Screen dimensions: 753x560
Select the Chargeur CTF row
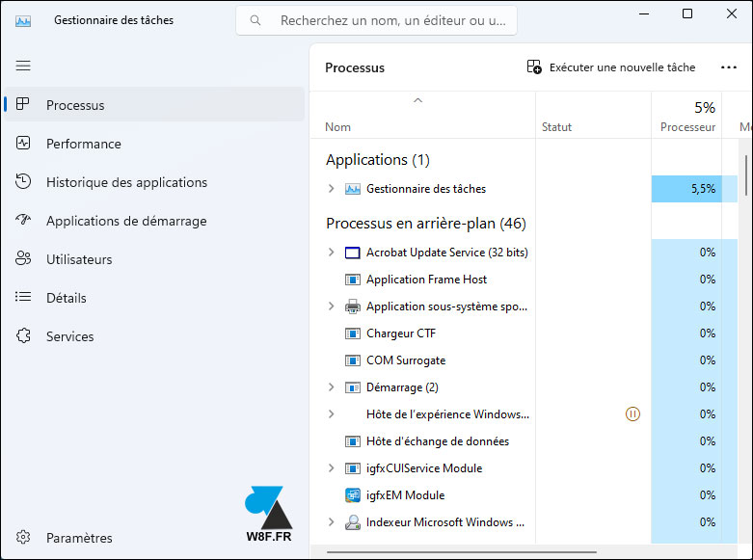pos(524,333)
